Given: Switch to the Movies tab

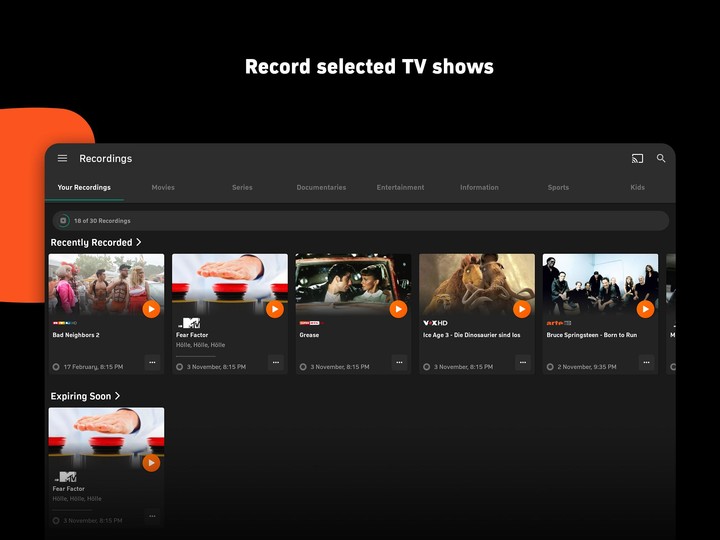Looking at the screenshot, I should pyautogui.click(x=163, y=187).
